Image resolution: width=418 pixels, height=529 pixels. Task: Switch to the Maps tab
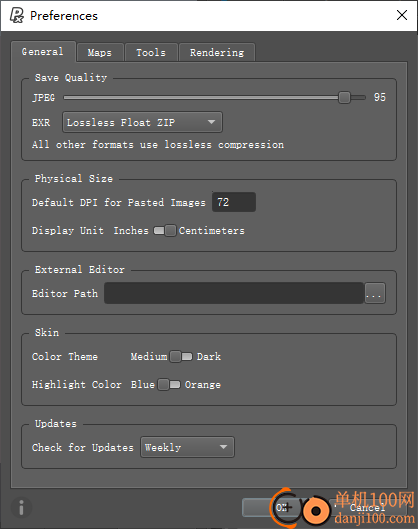[100, 52]
